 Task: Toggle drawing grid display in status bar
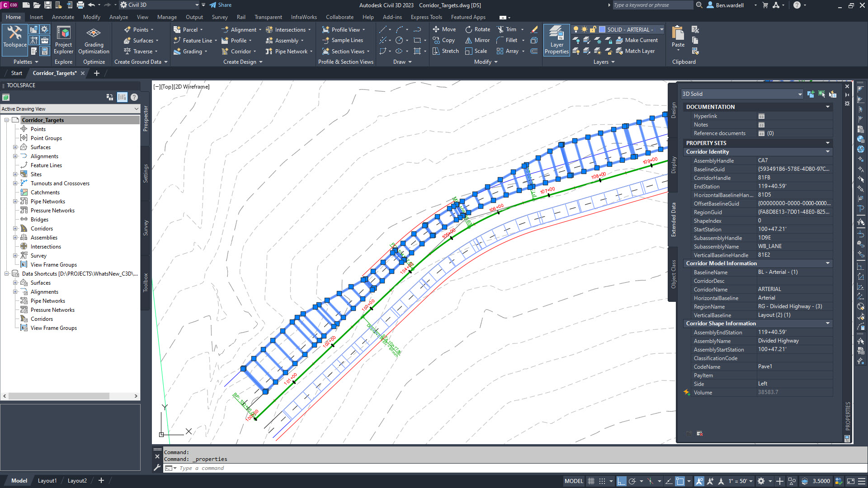point(591,481)
